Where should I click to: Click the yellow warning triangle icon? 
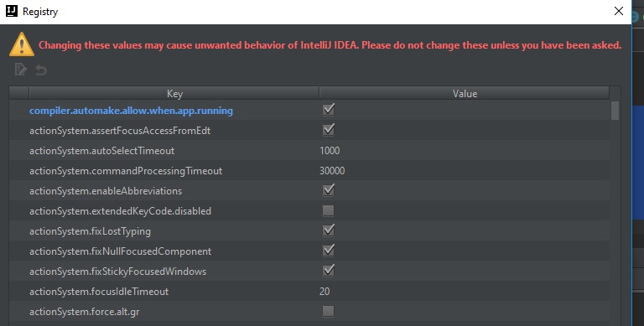(x=21, y=44)
